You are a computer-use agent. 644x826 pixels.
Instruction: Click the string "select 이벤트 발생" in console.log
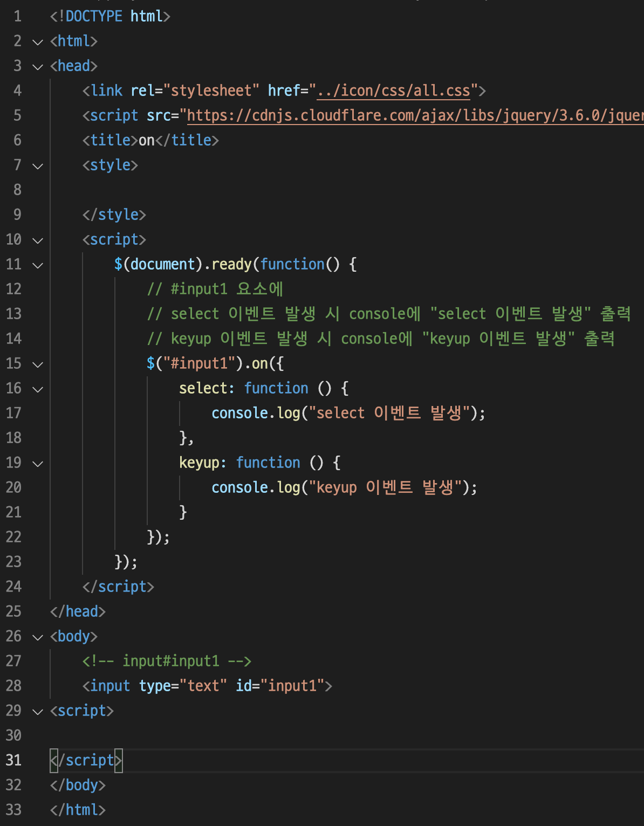389,413
